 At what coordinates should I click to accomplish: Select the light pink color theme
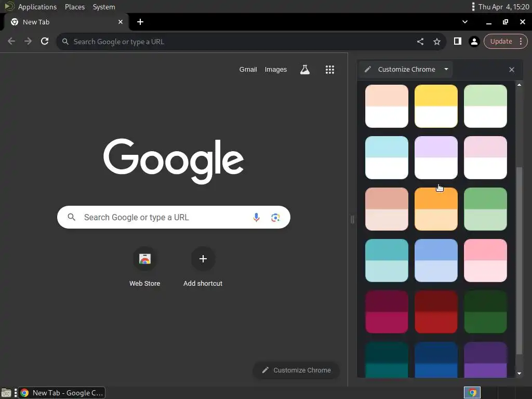[x=485, y=157]
